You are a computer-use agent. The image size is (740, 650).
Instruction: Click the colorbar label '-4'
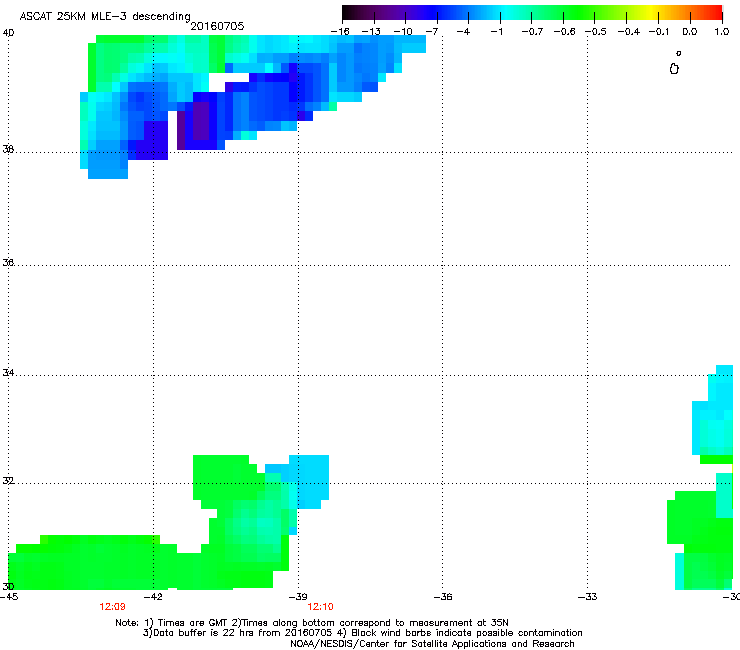point(463,32)
